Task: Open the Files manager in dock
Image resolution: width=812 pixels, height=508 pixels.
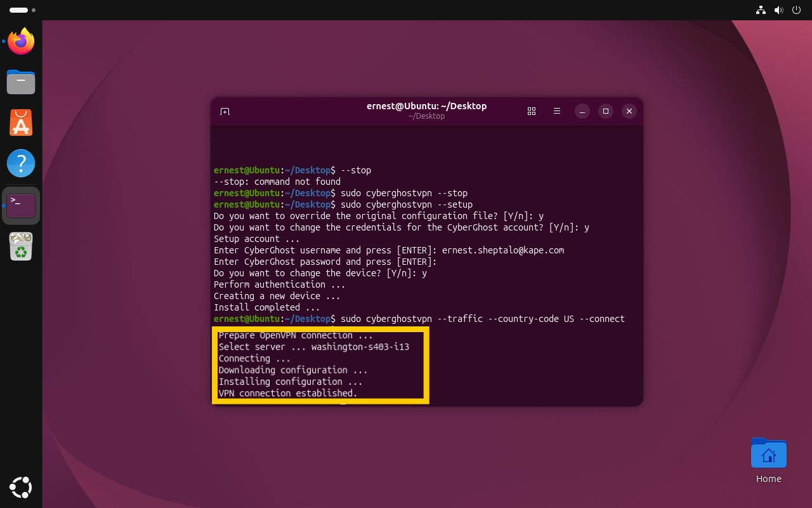Action: (x=21, y=82)
